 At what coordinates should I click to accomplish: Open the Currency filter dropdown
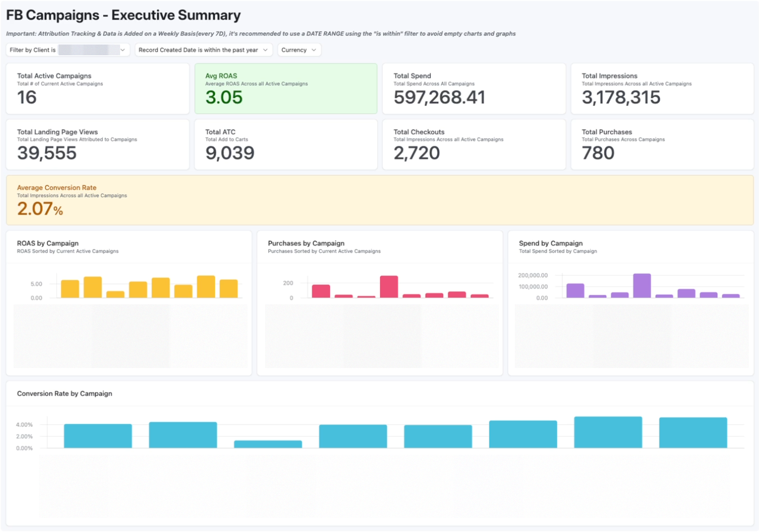[299, 50]
